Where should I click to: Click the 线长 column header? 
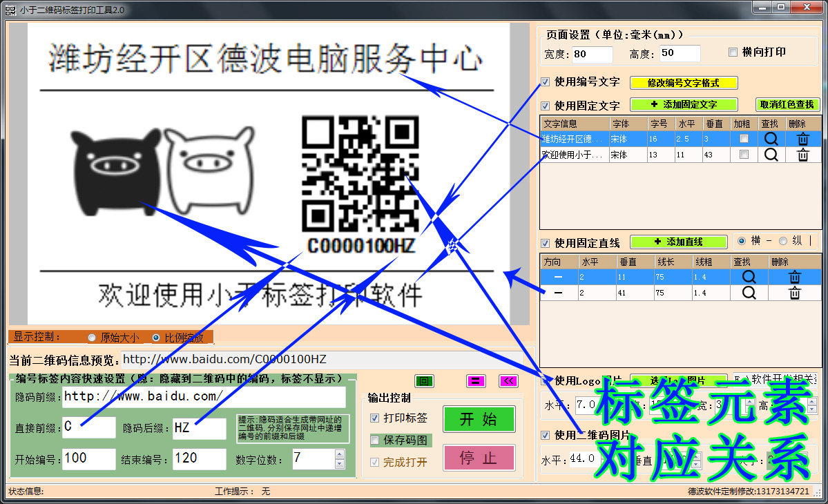click(673, 262)
